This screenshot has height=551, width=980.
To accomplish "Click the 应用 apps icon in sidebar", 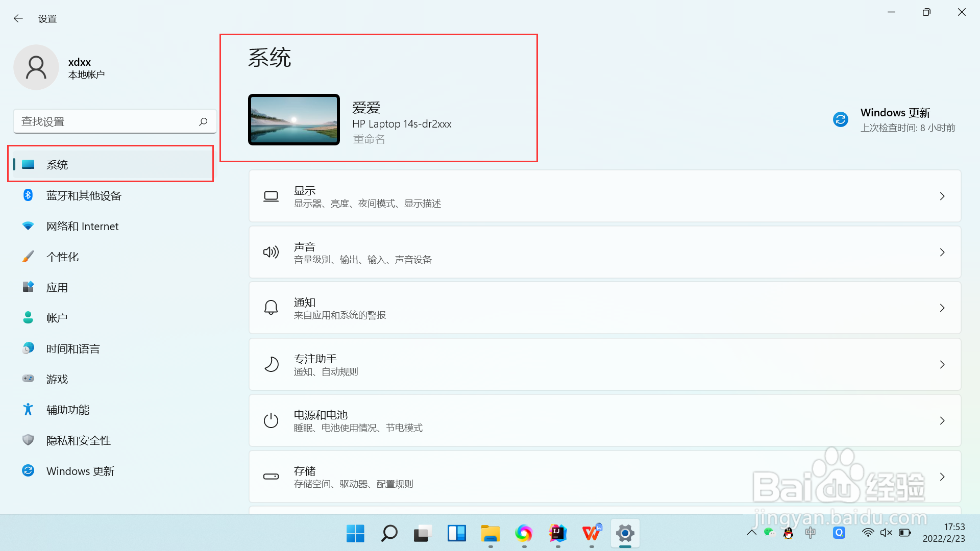I will (x=28, y=287).
